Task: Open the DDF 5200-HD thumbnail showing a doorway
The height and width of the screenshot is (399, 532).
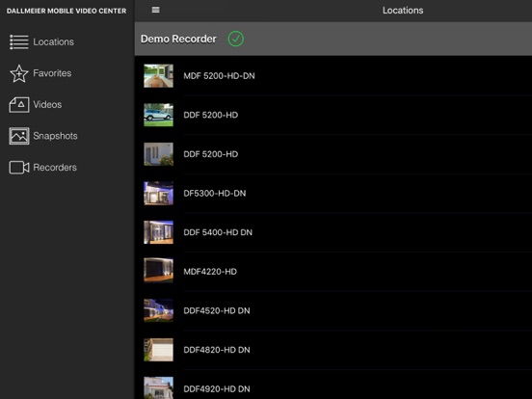Action: [158, 154]
